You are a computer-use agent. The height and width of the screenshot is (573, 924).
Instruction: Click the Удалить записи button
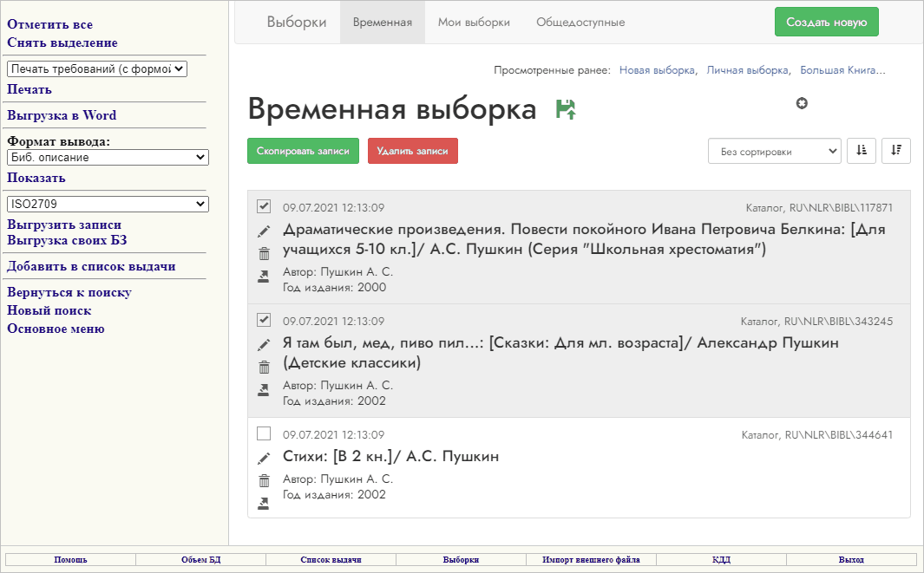point(412,151)
